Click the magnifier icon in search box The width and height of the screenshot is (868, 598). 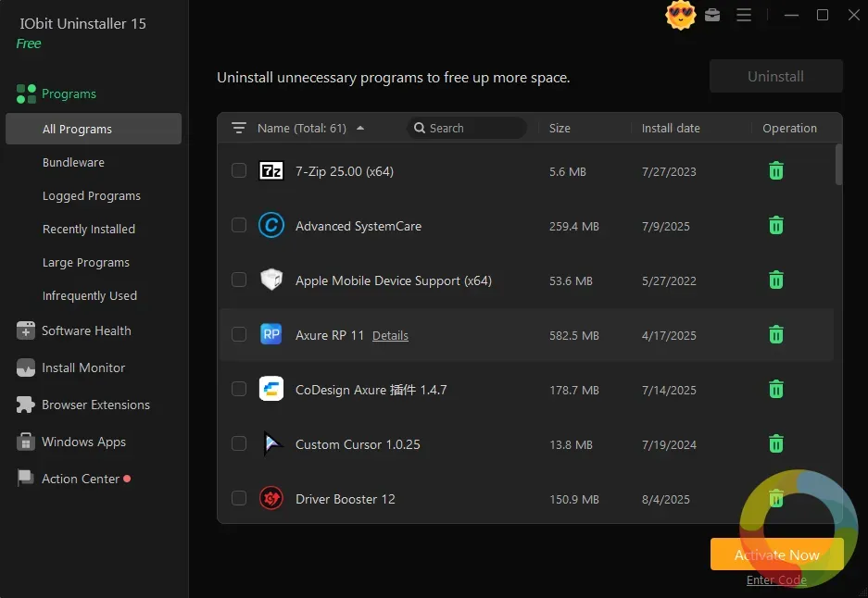tap(420, 129)
